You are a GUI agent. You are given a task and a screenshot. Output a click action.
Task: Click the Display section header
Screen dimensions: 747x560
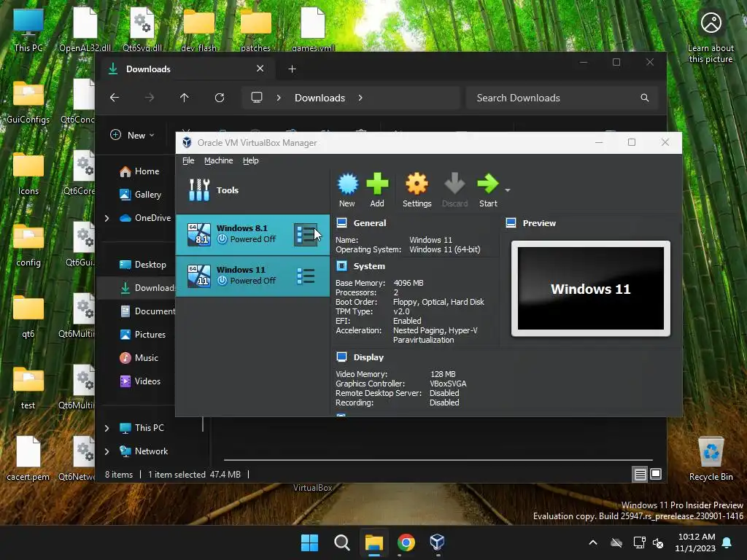pos(368,357)
